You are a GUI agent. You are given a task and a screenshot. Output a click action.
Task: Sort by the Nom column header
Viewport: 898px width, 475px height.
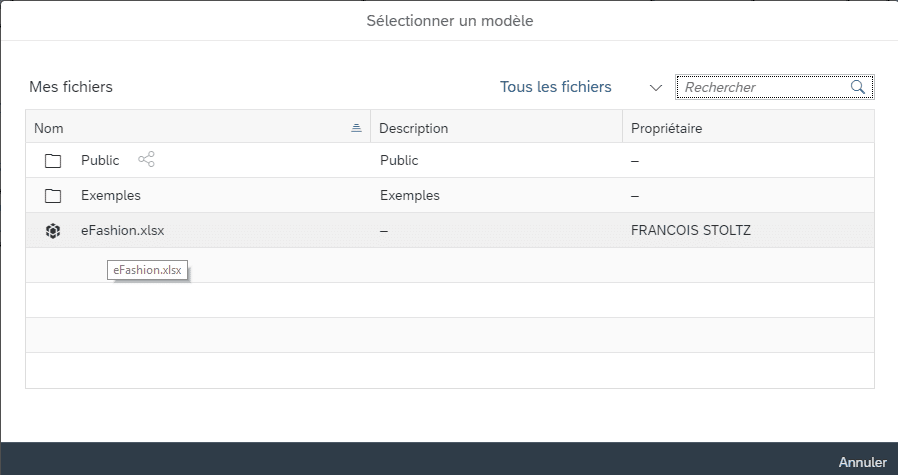(x=49, y=128)
